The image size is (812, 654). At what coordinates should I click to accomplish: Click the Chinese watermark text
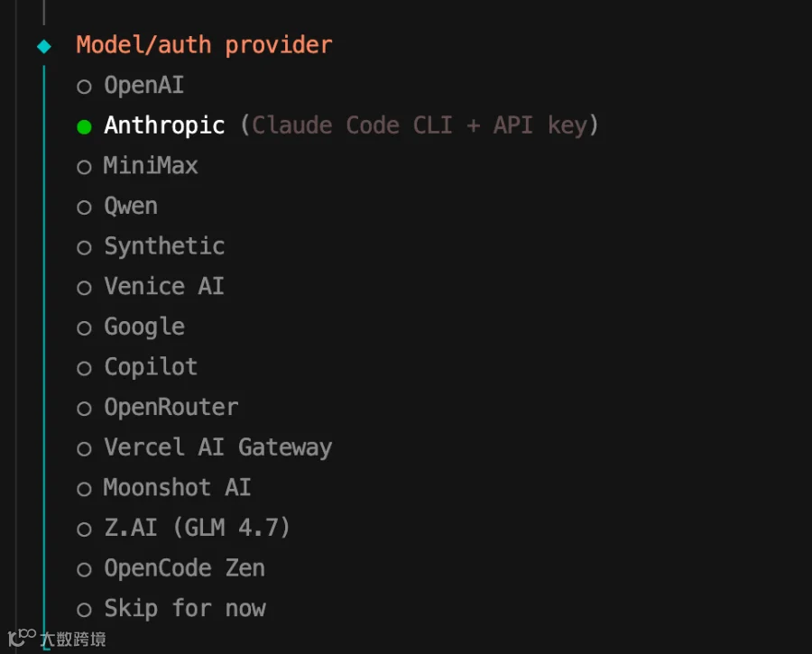[74, 639]
